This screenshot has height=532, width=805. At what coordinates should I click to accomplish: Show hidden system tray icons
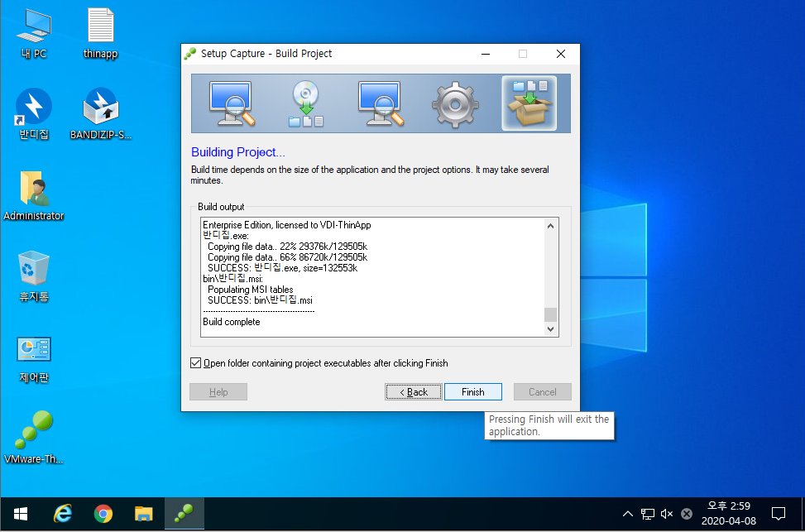(627, 514)
